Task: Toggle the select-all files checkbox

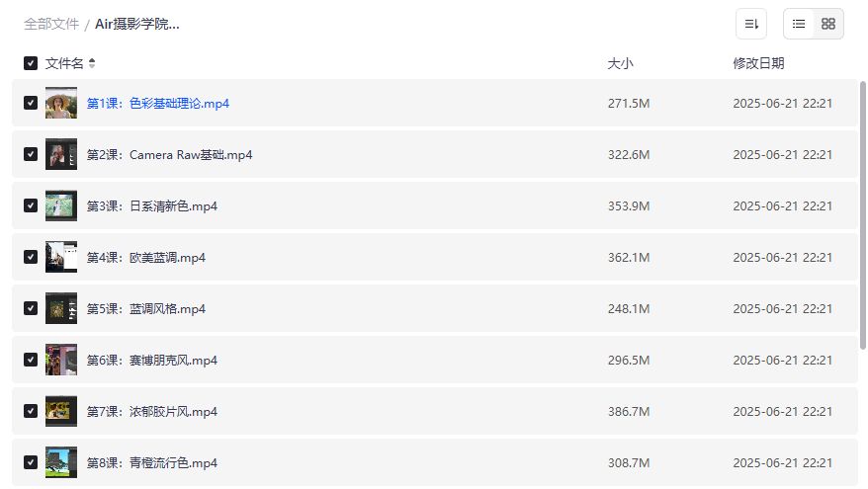Action: tap(31, 63)
